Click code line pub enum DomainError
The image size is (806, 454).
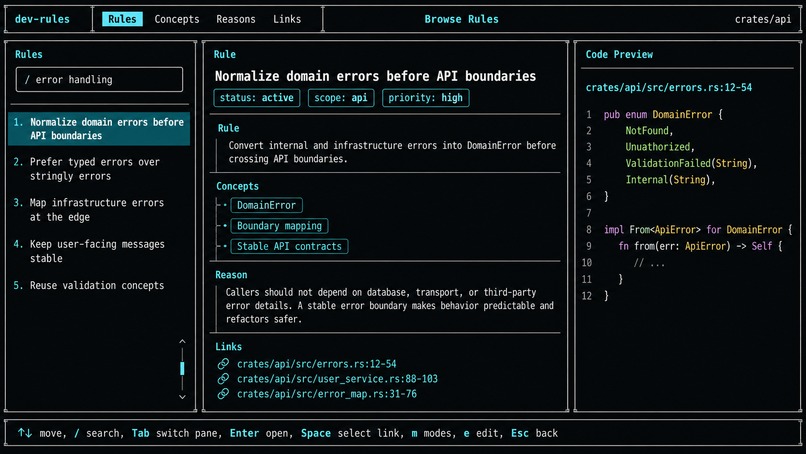click(663, 115)
